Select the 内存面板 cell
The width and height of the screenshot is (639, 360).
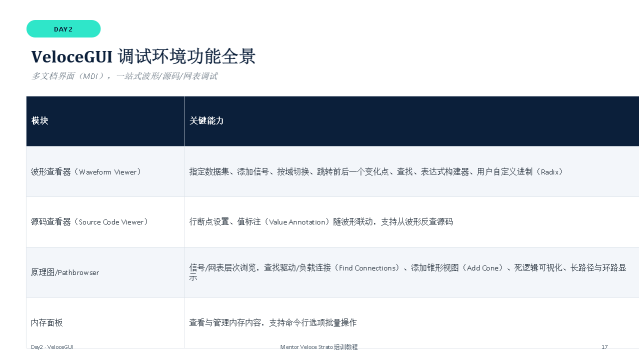tap(105, 323)
